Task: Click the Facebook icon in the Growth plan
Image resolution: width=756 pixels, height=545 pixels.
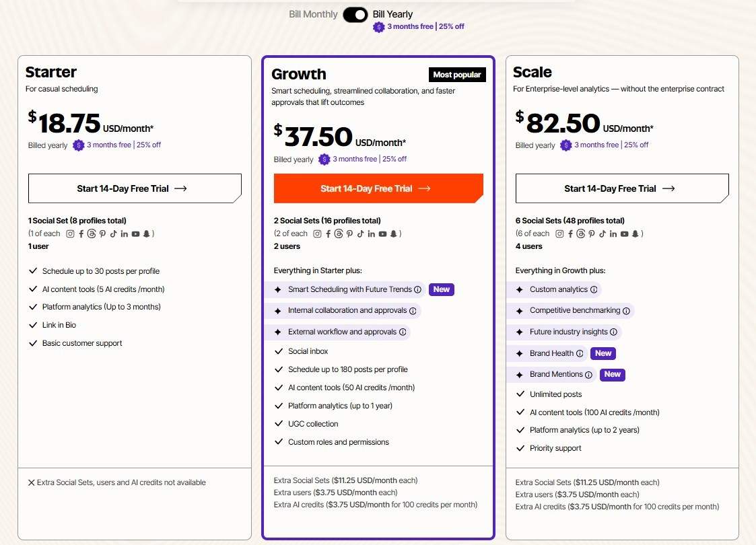Action: [x=329, y=233]
